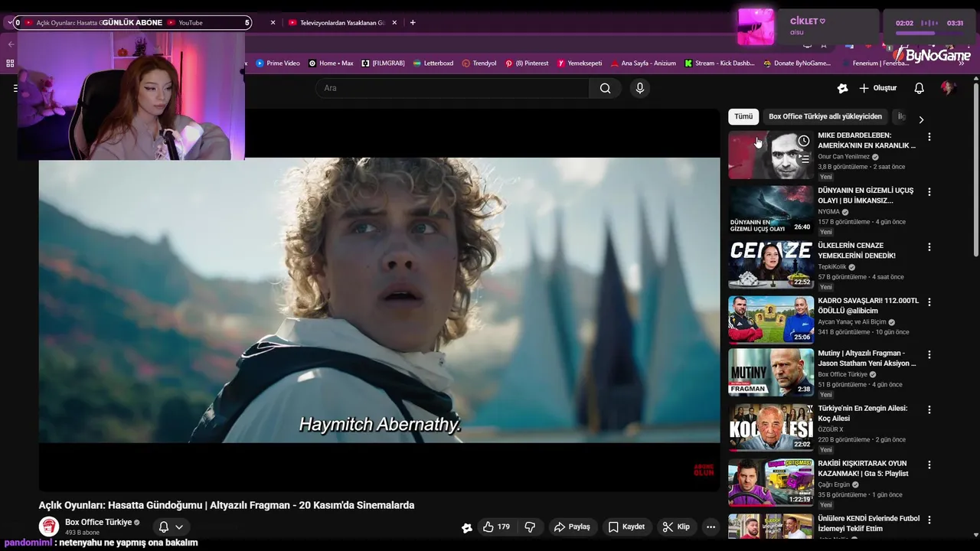Viewport: 980px width, 551px height.
Task: Open Home • Max bookmark
Action: tap(331, 64)
